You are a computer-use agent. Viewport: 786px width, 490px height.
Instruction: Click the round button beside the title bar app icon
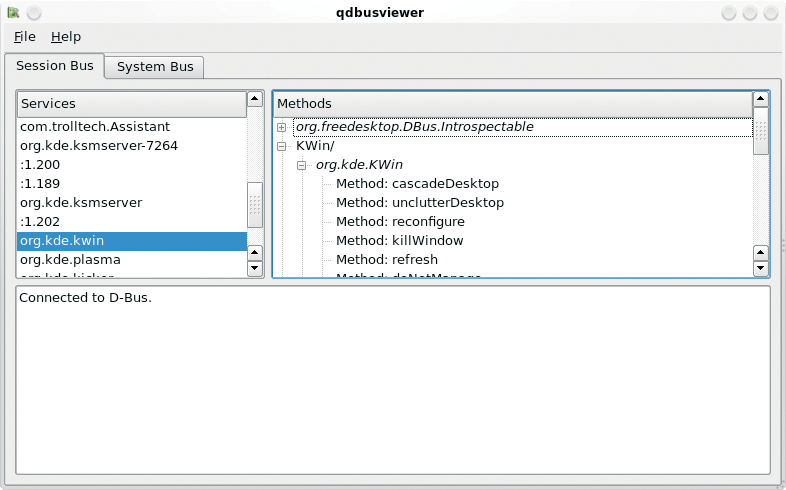click(x=34, y=13)
